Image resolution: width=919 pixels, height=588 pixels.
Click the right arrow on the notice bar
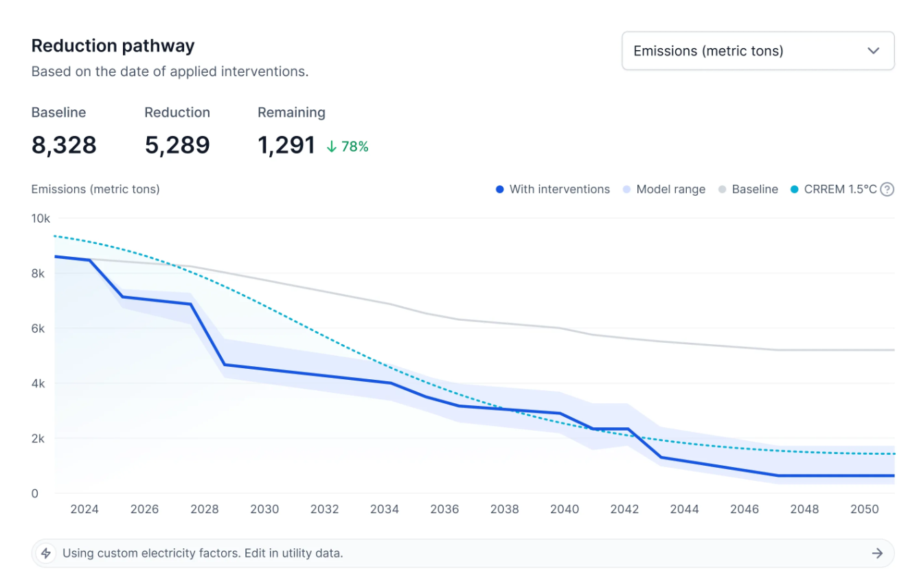click(877, 553)
